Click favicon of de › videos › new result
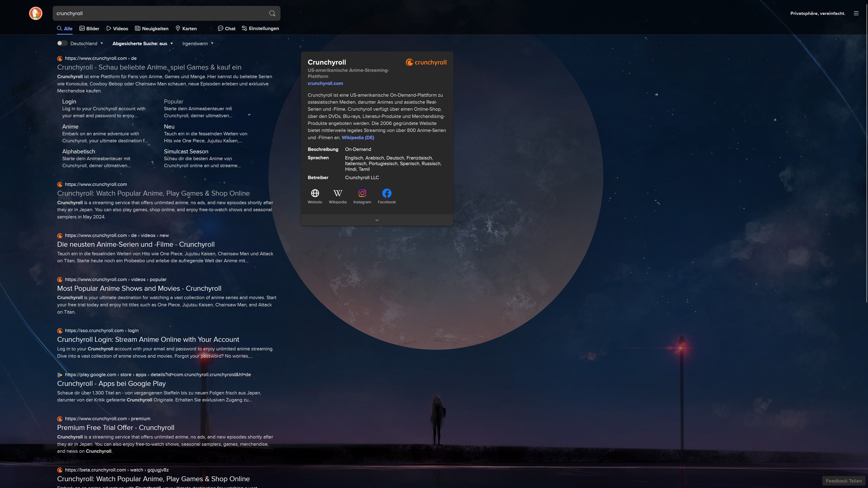Image resolution: width=868 pixels, height=488 pixels. (60, 236)
